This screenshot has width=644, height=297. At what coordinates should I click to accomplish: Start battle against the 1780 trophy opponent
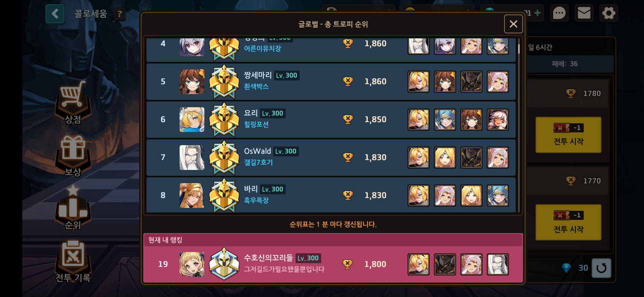point(568,135)
